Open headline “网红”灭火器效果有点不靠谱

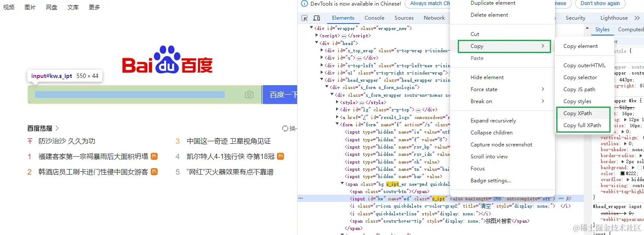click(230, 172)
